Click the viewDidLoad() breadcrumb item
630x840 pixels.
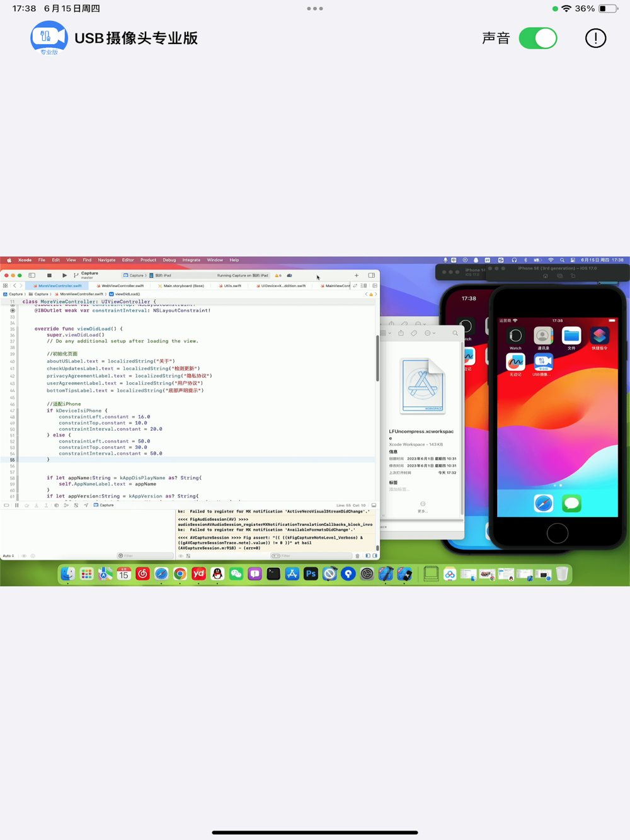(x=125, y=294)
